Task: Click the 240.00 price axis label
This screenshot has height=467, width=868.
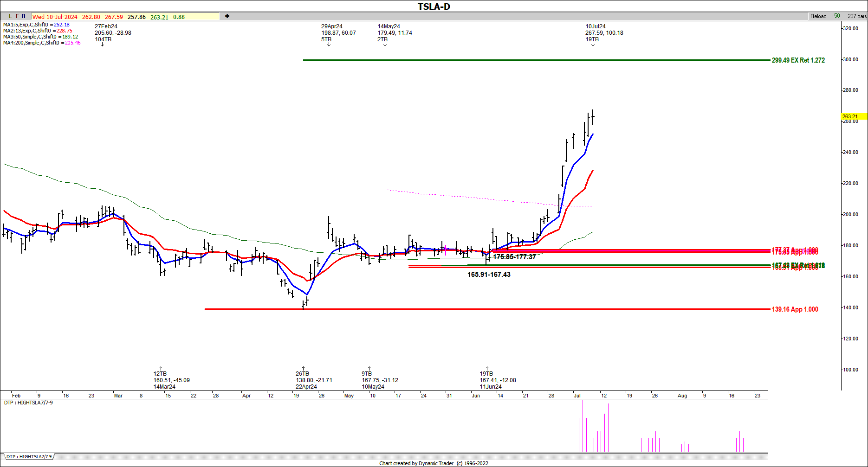Action: (850, 153)
